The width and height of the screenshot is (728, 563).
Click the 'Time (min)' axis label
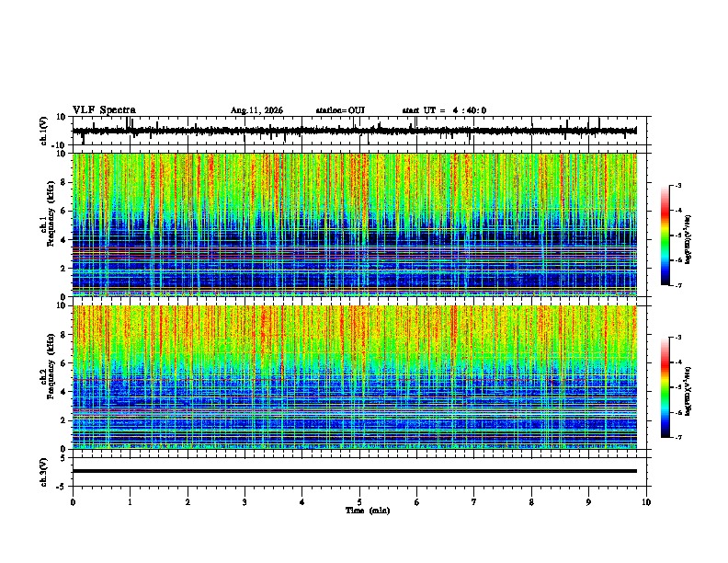[x=368, y=511]
